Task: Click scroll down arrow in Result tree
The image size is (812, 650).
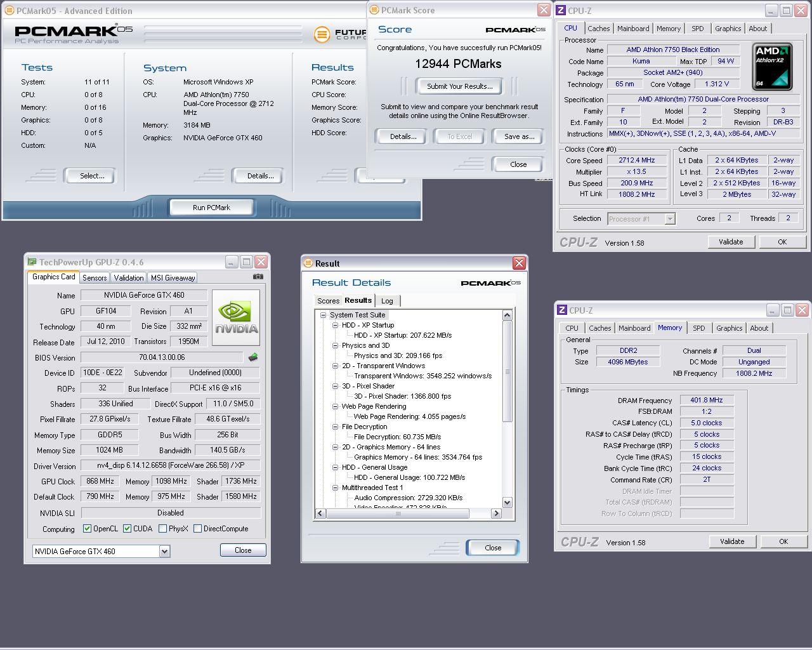Action: pos(507,502)
